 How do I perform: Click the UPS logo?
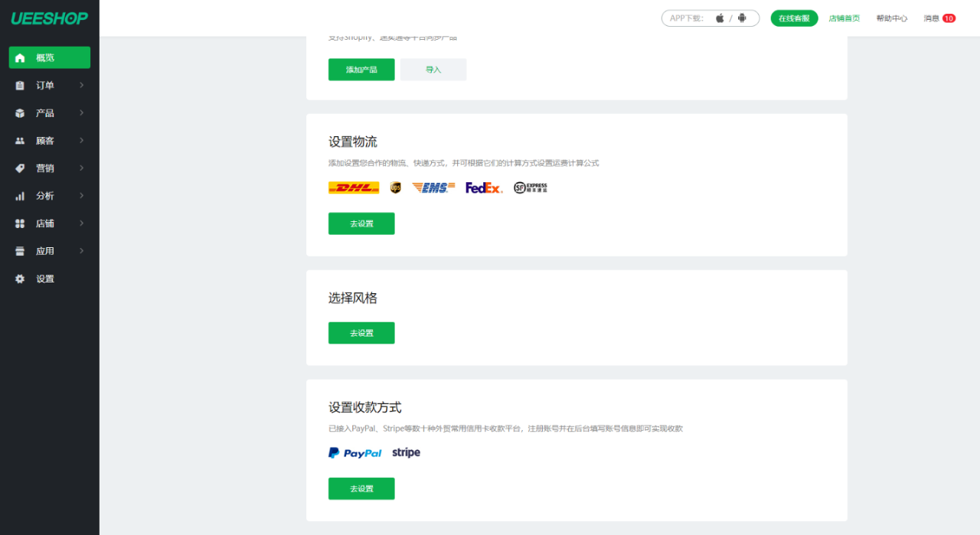pyautogui.click(x=395, y=188)
